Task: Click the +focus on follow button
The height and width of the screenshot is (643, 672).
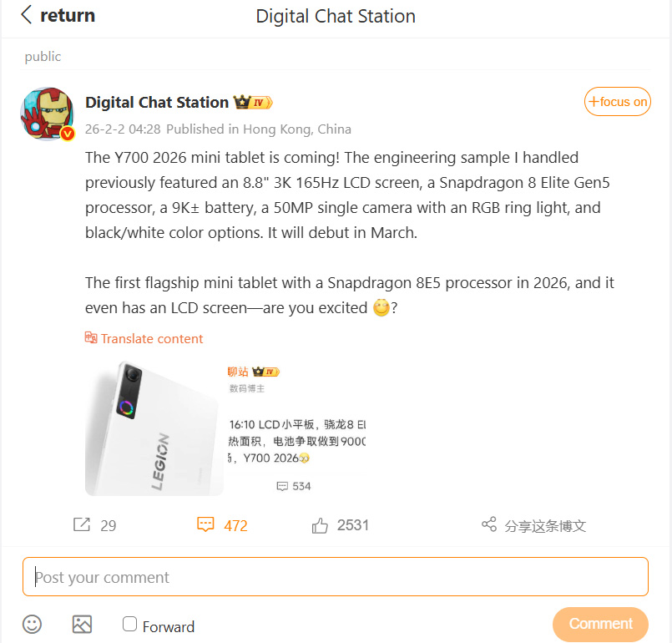Action: [x=618, y=102]
